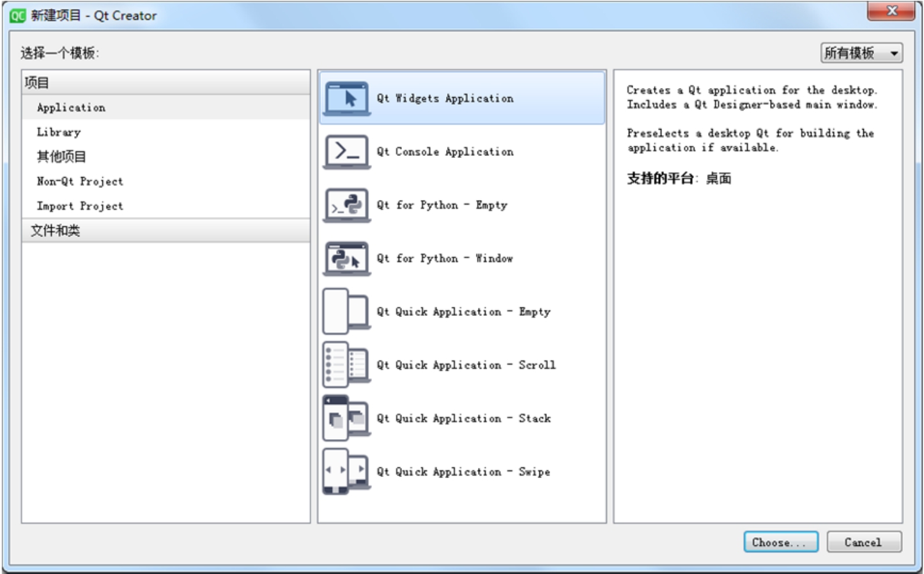
Task: Close the 新建项目 dialog window
Action: pos(891,11)
